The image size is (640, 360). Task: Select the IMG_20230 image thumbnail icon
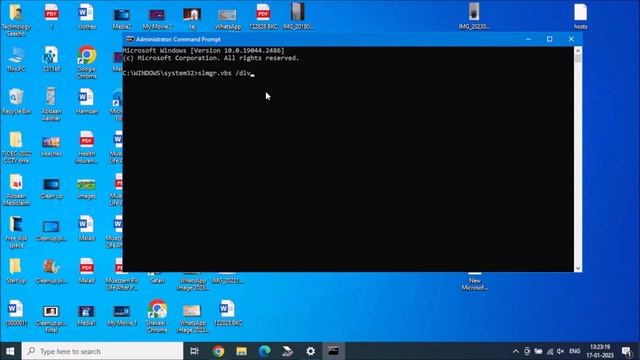[474, 16]
